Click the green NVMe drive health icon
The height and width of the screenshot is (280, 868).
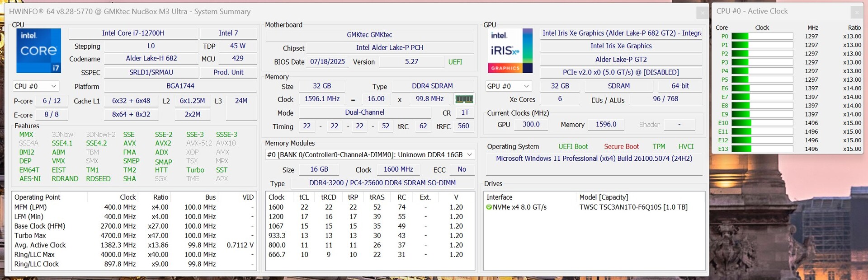coord(489,207)
